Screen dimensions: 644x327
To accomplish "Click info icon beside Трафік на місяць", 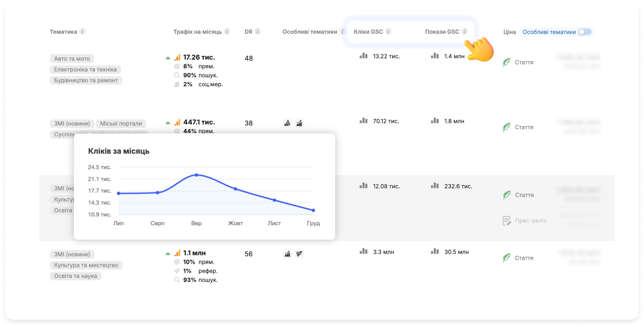I will click(227, 32).
